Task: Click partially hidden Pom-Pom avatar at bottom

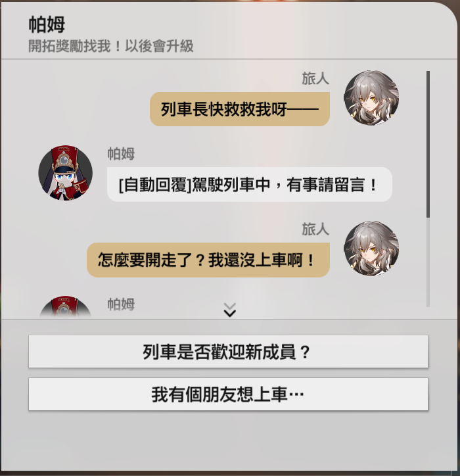Action: pyautogui.click(x=66, y=306)
